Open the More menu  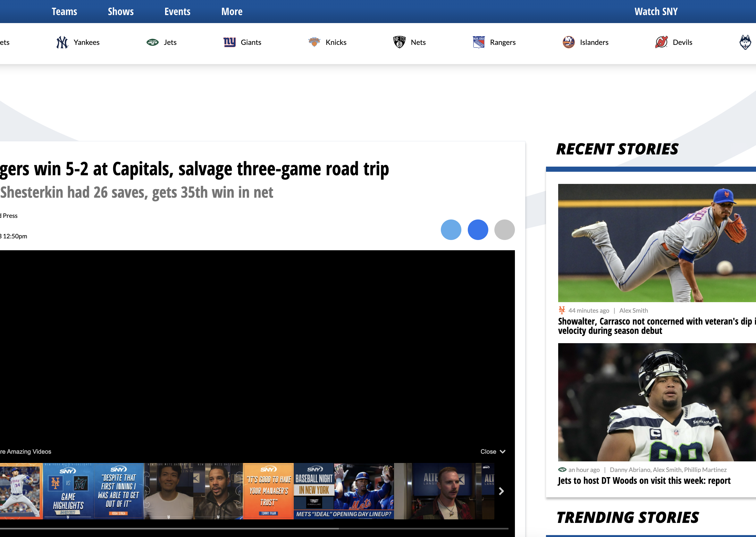click(231, 12)
